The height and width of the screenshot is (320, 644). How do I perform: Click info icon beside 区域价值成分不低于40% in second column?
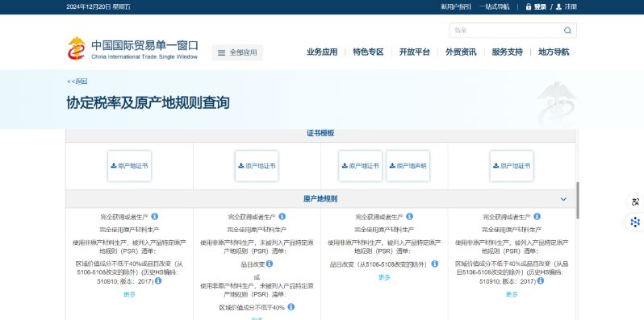pos(291,307)
